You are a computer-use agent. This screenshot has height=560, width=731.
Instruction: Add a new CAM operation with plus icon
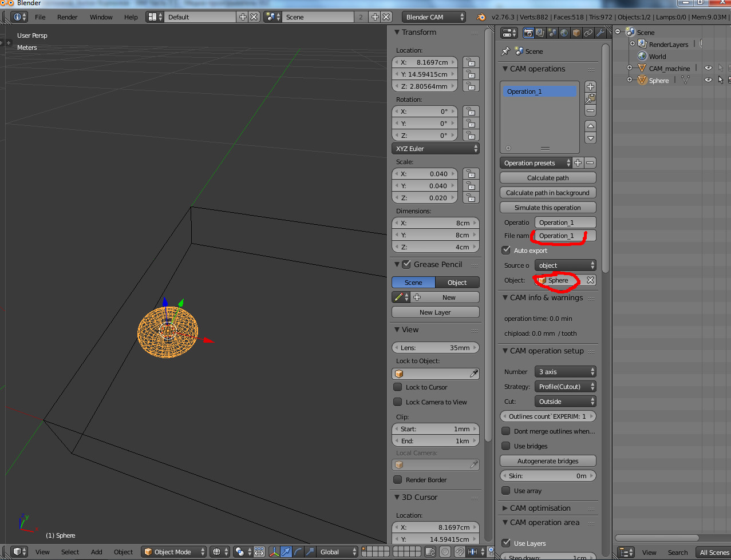(591, 86)
